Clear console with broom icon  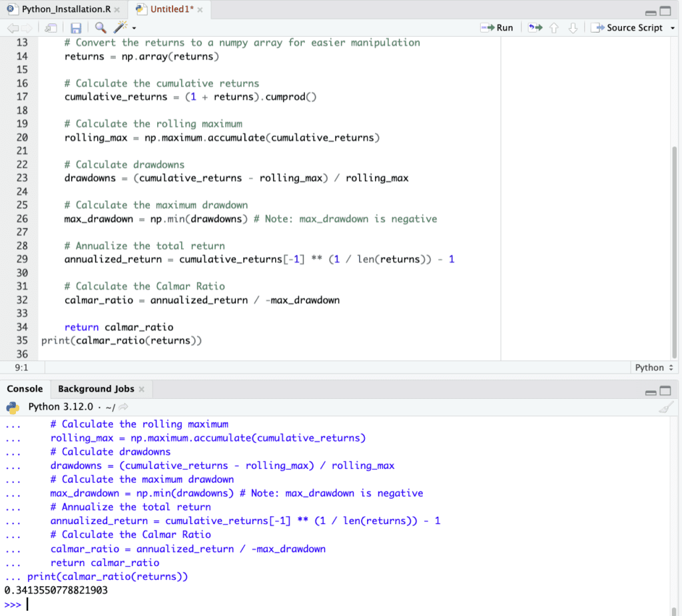[665, 407]
